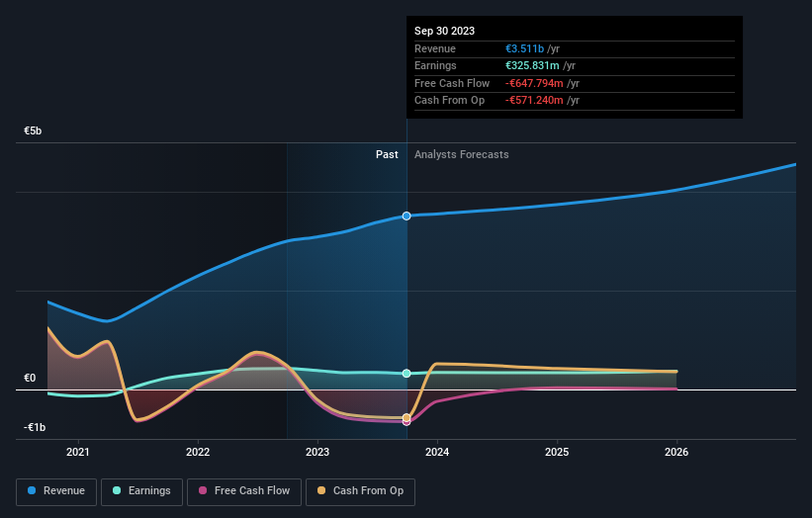Click the Analysts Forecasts label
812x518 pixels.
pyautogui.click(x=462, y=154)
